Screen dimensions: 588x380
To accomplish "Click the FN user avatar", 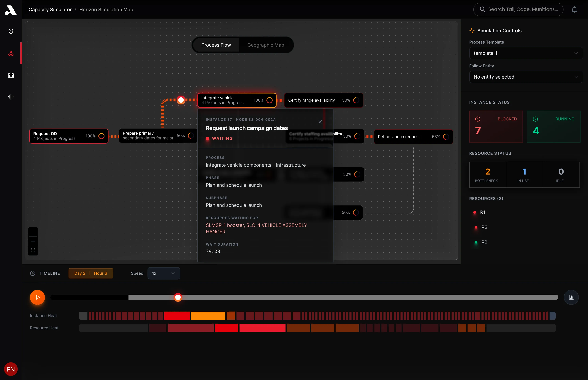I will [11, 369].
